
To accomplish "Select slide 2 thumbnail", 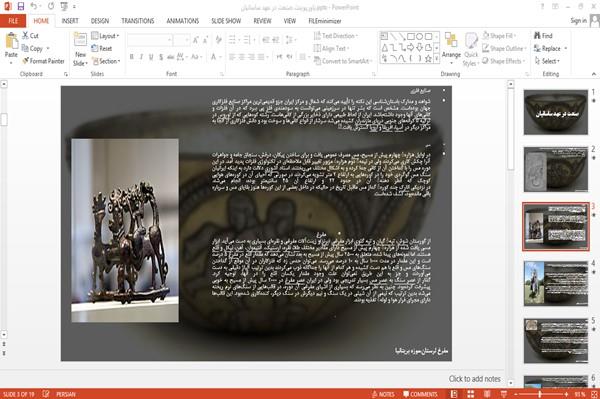I will (x=556, y=169).
